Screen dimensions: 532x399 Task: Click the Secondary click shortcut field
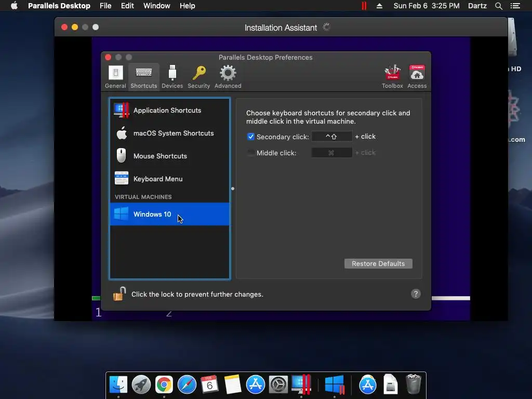click(332, 137)
